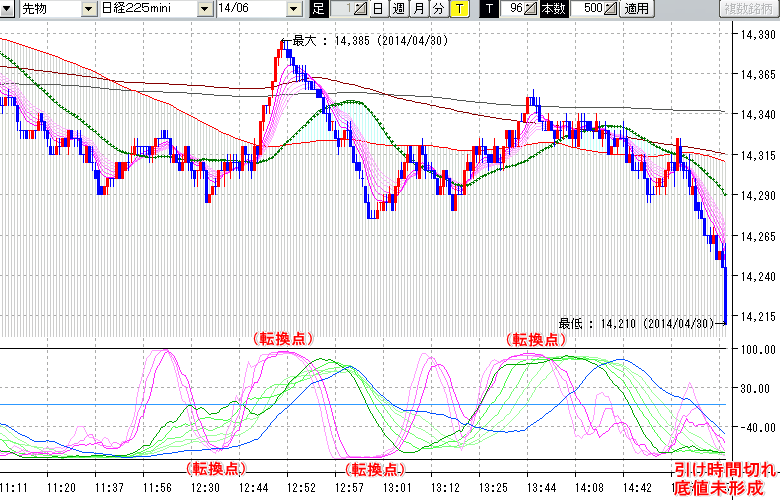Click the stepper icon beside the 500 field
Viewport: 780px width, 500px height.
[611, 9]
